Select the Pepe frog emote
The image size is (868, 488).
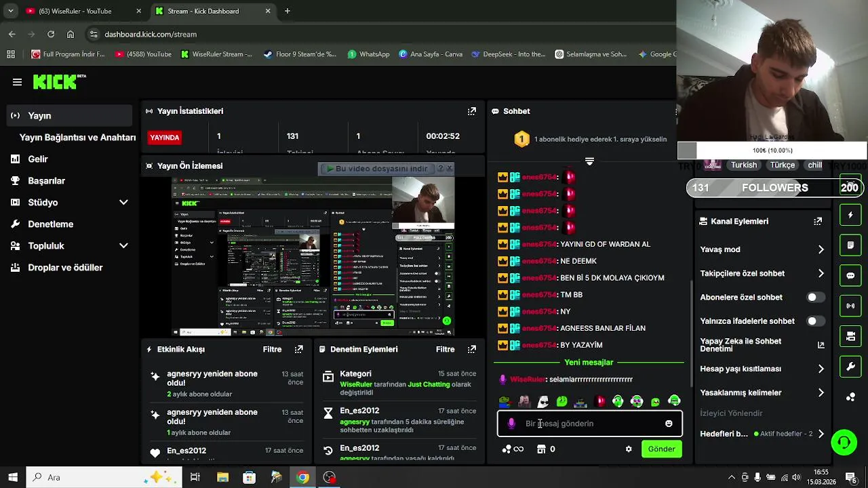(x=504, y=402)
